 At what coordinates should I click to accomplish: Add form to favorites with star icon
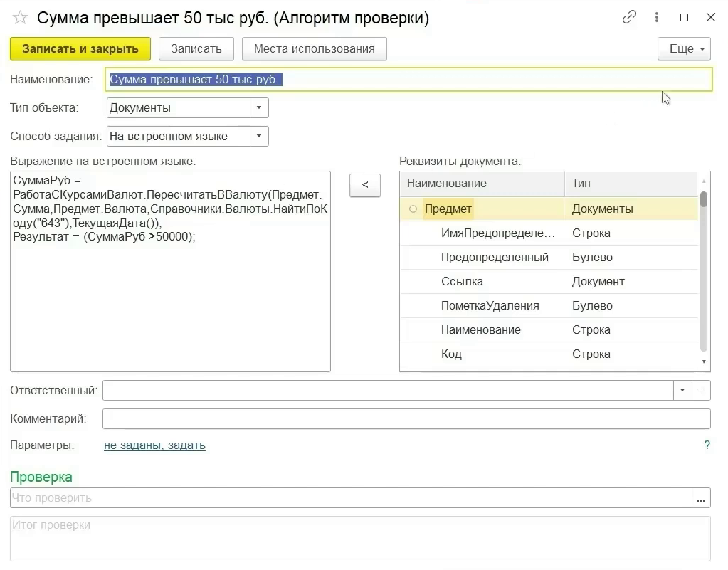pos(21,18)
